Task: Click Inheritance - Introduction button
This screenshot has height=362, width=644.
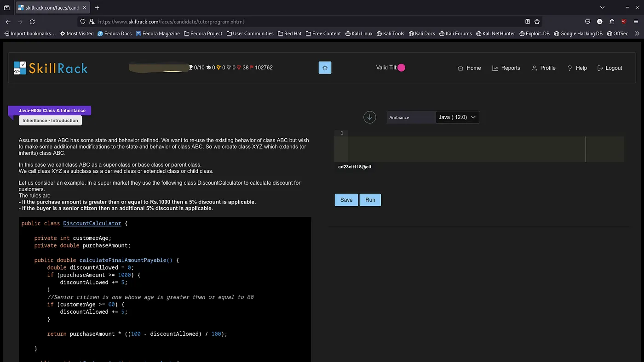Action: 50,120
